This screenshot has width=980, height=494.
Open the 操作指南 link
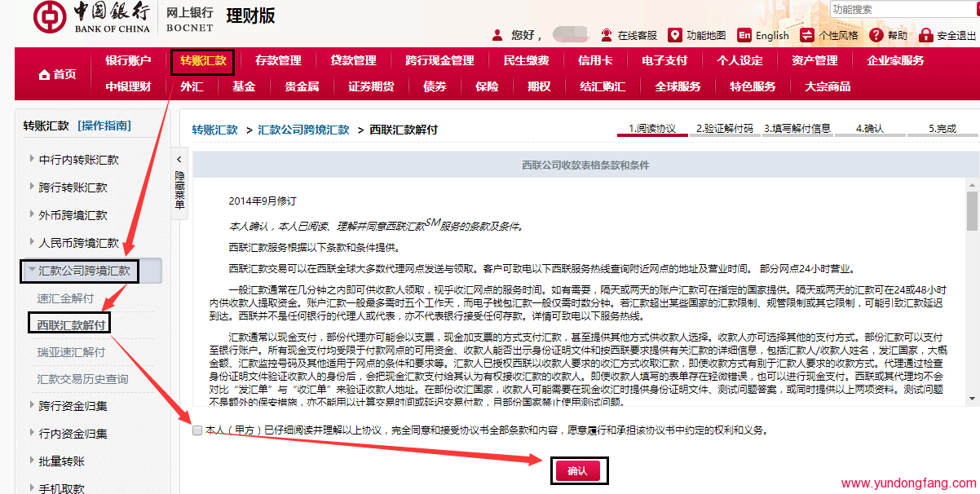click(104, 126)
